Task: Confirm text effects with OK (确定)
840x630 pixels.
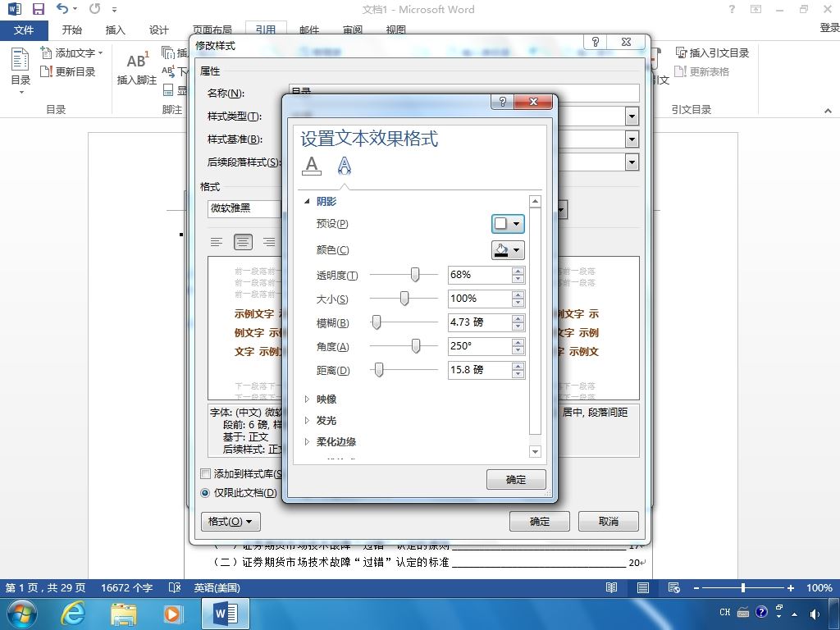Action: [x=516, y=479]
